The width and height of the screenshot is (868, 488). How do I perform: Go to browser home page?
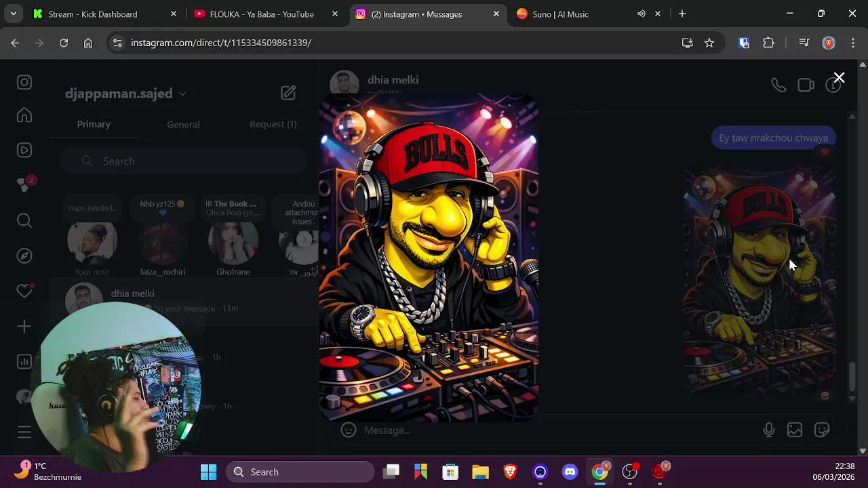[x=88, y=43]
